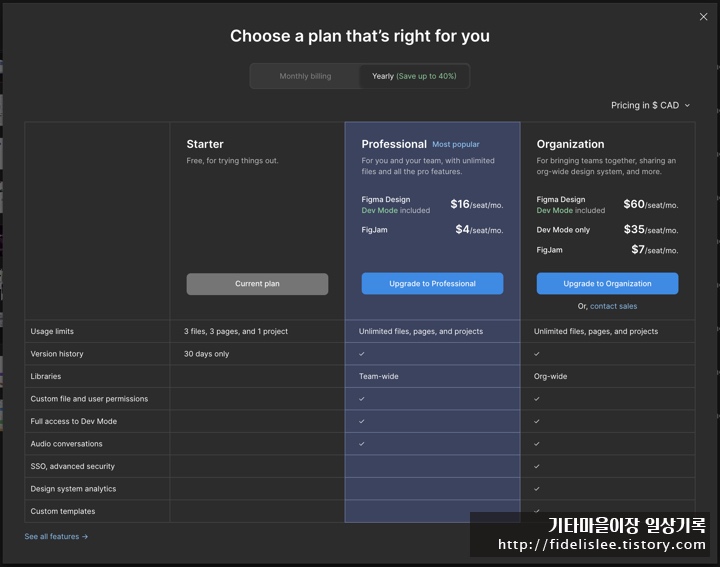Viewport: 720px width, 567px height.
Task: Click Full access to Dev Mode label
Action: [73, 421]
